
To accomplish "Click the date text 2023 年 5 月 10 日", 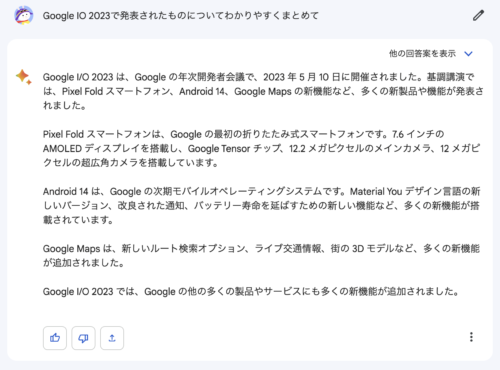I will [x=302, y=77].
